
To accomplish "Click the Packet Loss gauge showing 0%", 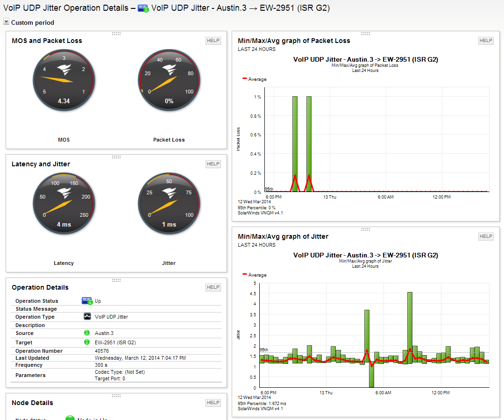I will [x=169, y=80].
